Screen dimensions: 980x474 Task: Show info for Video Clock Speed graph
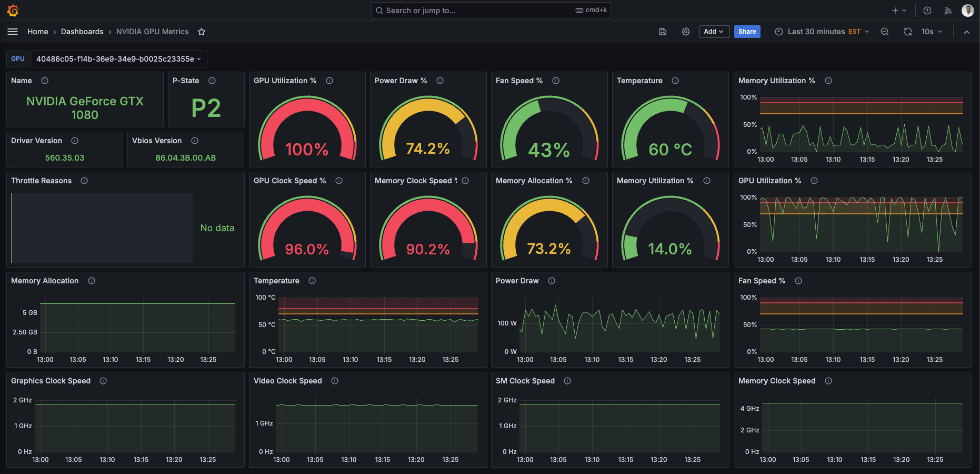pos(335,381)
